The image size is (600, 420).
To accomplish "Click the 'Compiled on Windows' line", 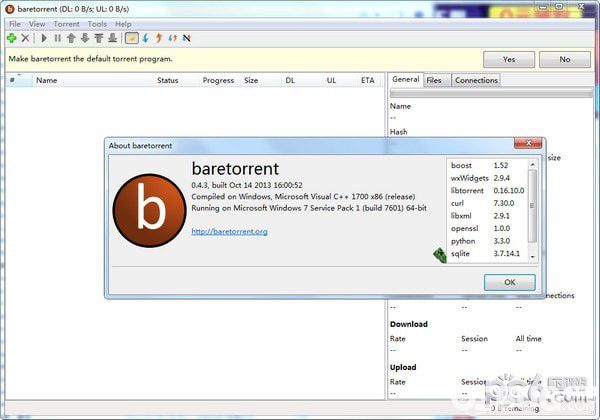I will 303,197.
